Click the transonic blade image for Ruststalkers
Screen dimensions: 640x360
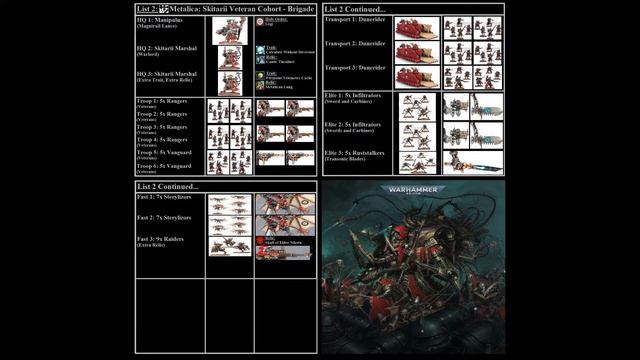(473, 162)
